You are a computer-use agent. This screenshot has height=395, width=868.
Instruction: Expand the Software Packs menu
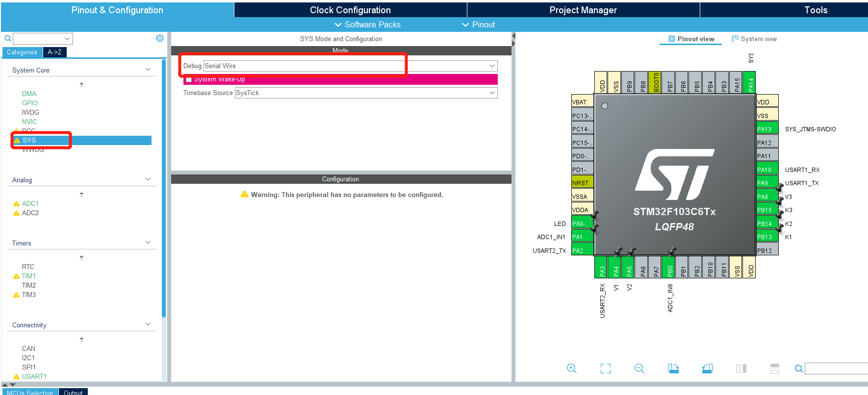click(x=367, y=25)
